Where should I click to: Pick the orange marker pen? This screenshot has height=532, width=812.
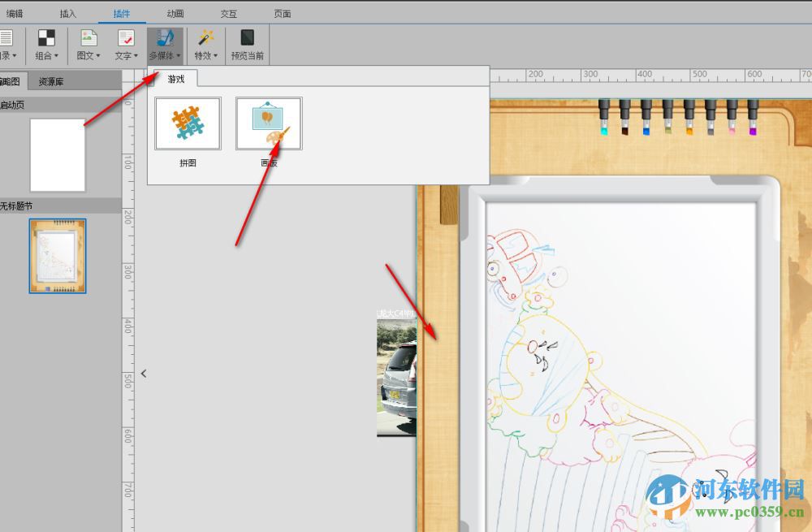(x=689, y=118)
